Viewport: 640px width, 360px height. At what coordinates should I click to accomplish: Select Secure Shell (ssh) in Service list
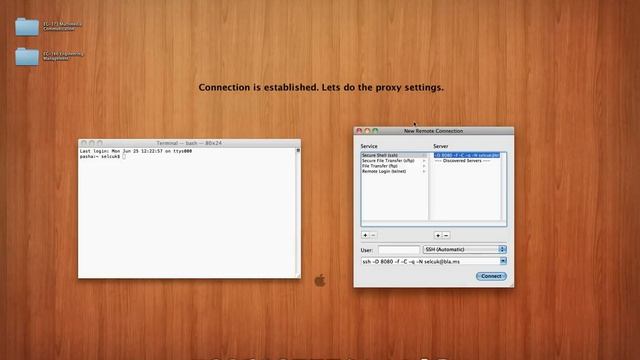pyautogui.click(x=394, y=156)
